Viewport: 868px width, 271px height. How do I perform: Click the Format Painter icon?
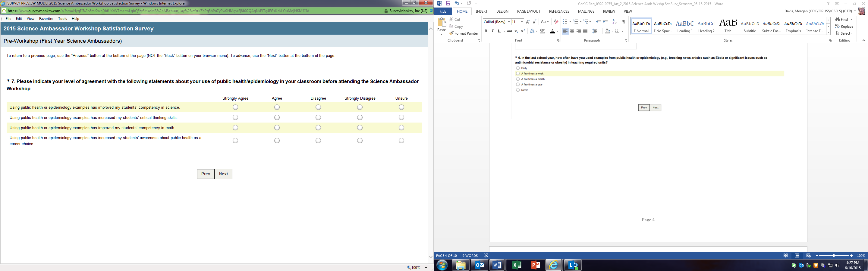[x=451, y=33]
